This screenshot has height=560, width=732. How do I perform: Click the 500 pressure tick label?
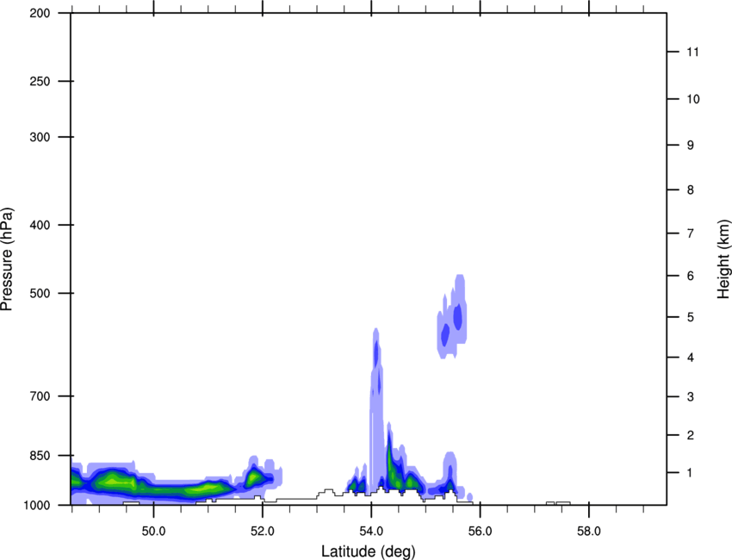40,293
